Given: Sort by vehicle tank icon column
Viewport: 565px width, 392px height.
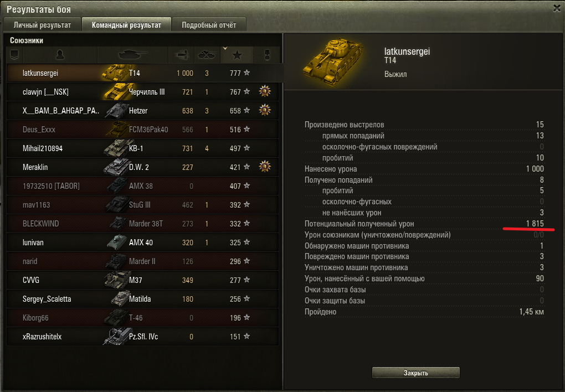Looking at the screenshot, I should [x=132, y=55].
